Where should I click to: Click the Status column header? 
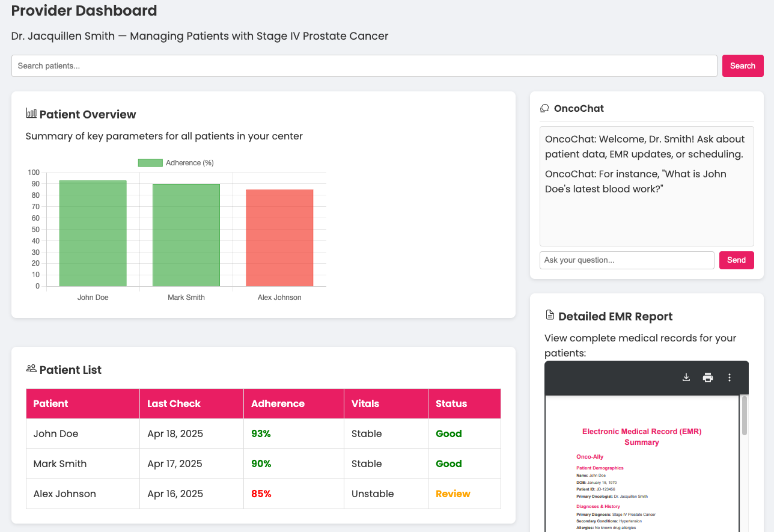click(465, 403)
